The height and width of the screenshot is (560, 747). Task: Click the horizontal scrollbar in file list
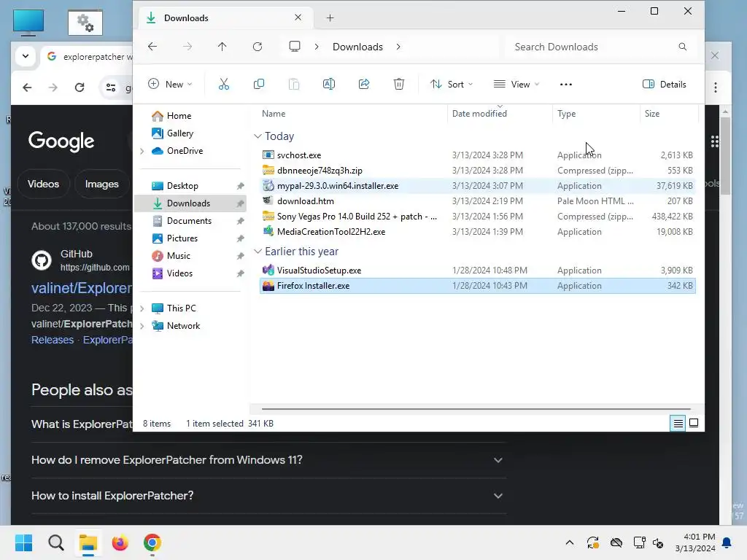click(476, 408)
